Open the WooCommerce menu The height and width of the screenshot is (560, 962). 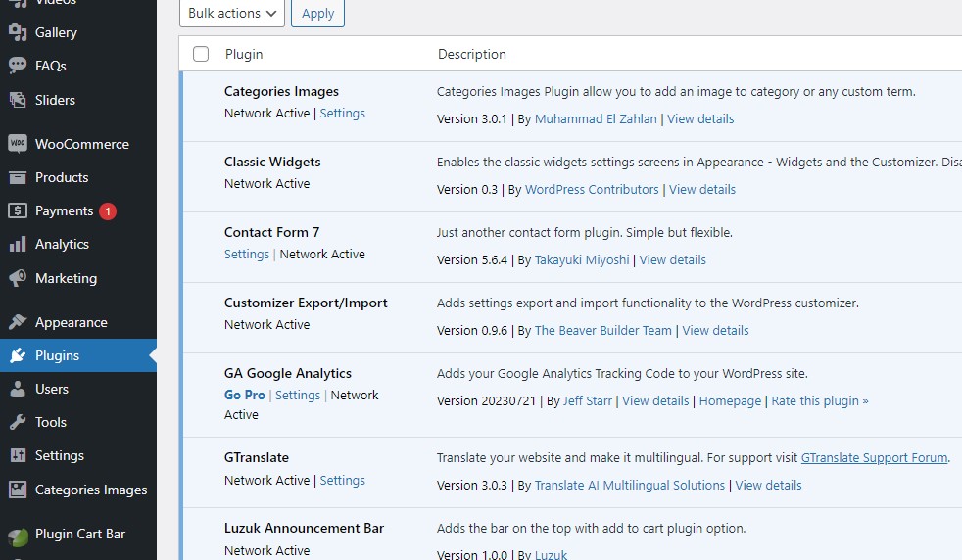(x=82, y=144)
